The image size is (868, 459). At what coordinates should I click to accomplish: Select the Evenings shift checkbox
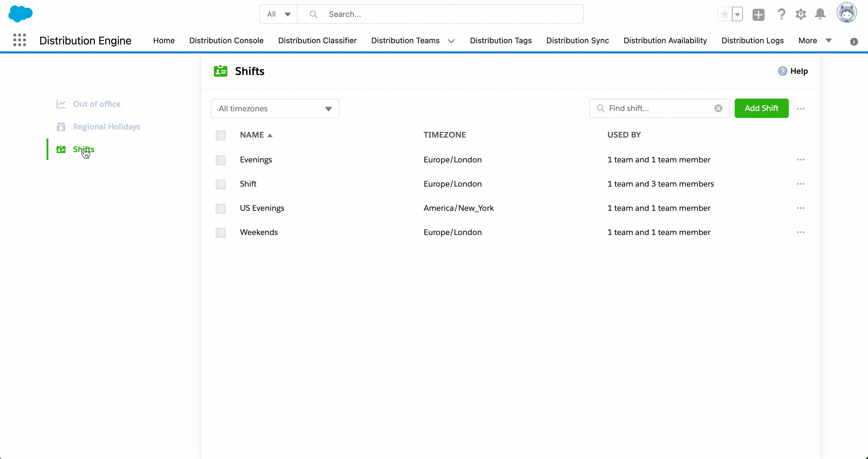click(220, 160)
